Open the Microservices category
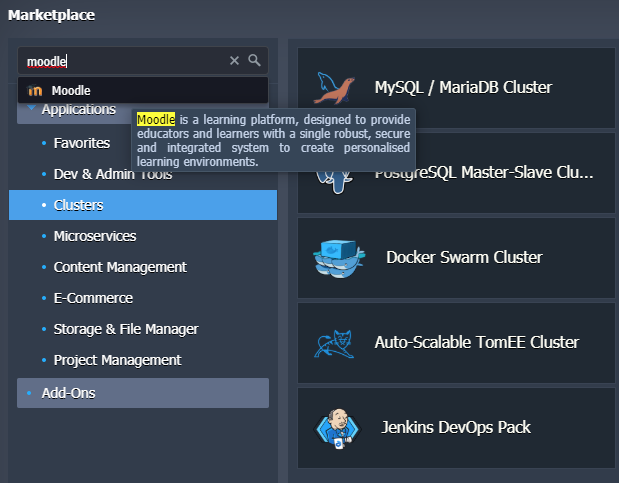This screenshot has height=483, width=619. [95, 236]
